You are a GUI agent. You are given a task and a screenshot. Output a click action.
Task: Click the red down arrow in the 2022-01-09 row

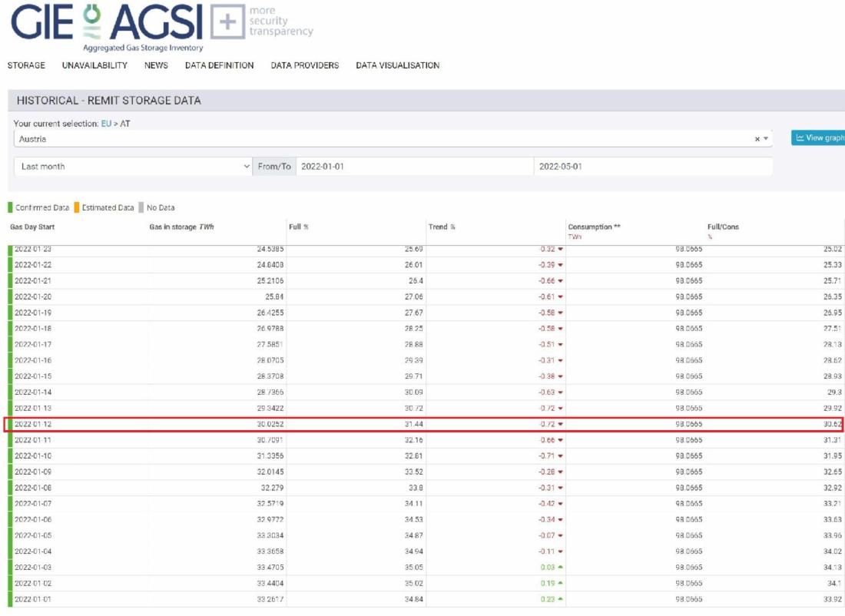coord(561,472)
